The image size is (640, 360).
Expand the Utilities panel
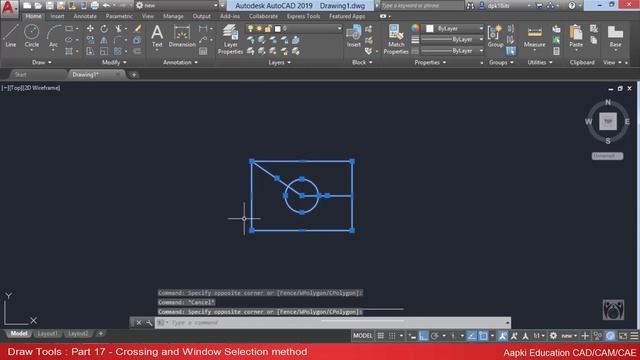[x=540, y=62]
